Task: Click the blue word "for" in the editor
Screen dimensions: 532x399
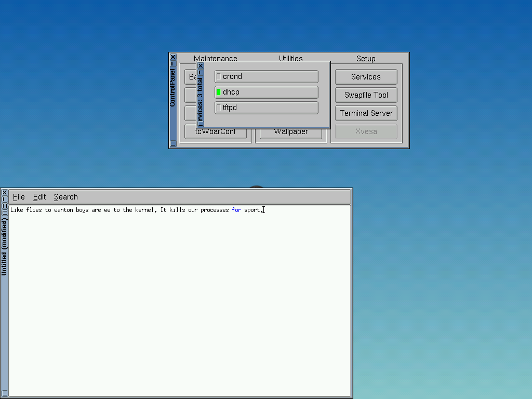Action: pos(236,210)
